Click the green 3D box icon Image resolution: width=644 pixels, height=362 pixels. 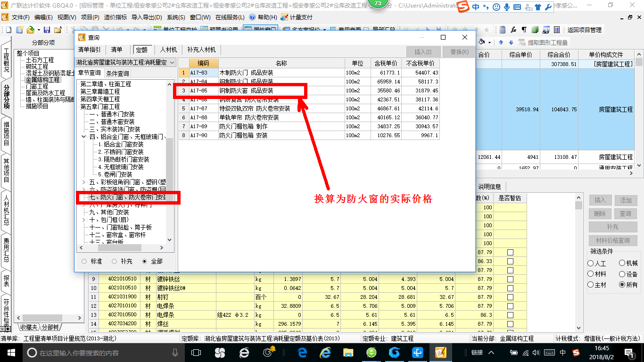click(x=535, y=30)
